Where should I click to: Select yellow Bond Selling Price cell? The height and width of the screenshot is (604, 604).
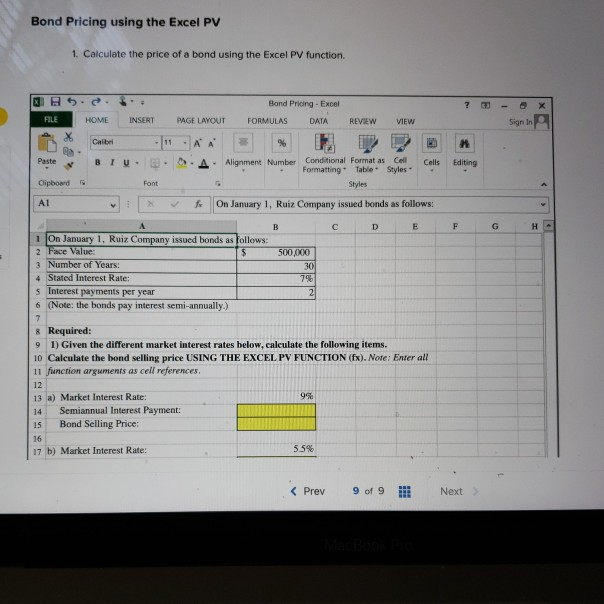pyautogui.click(x=276, y=424)
